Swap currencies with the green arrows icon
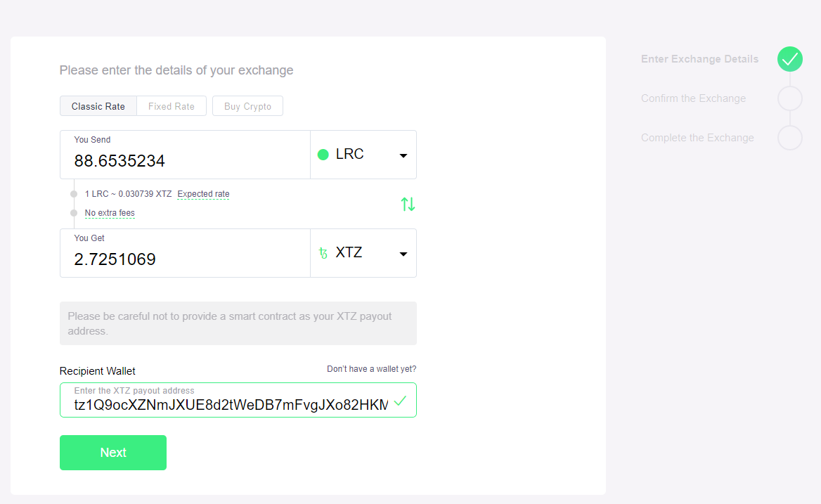The width and height of the screenshot is (821, 504). click(408, 204)
